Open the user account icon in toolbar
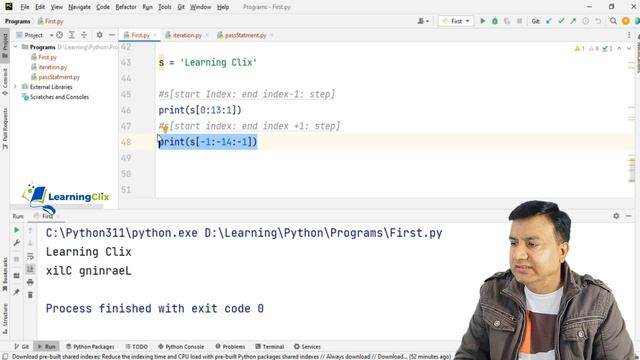Viewport: 640px width, 360px height. click(x=423, y=21)
